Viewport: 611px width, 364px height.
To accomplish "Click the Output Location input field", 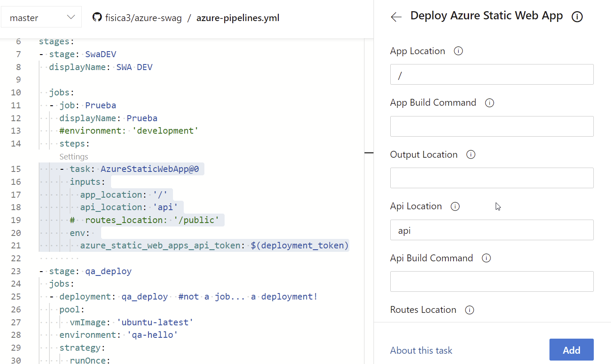I will pyautogui.click(x=492, y=178).
